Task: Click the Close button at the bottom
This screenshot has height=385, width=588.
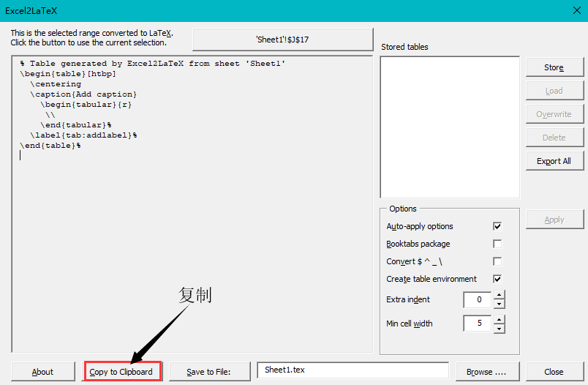Action: [554, 372]
